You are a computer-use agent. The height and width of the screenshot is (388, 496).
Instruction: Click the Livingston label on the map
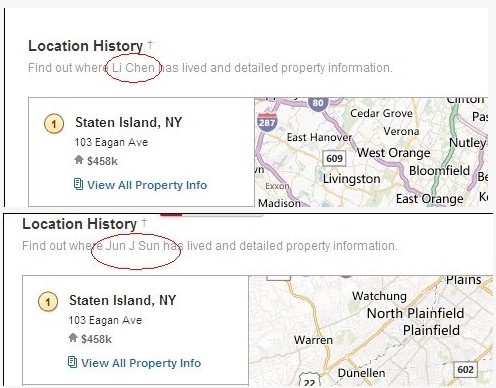[351, 179]
